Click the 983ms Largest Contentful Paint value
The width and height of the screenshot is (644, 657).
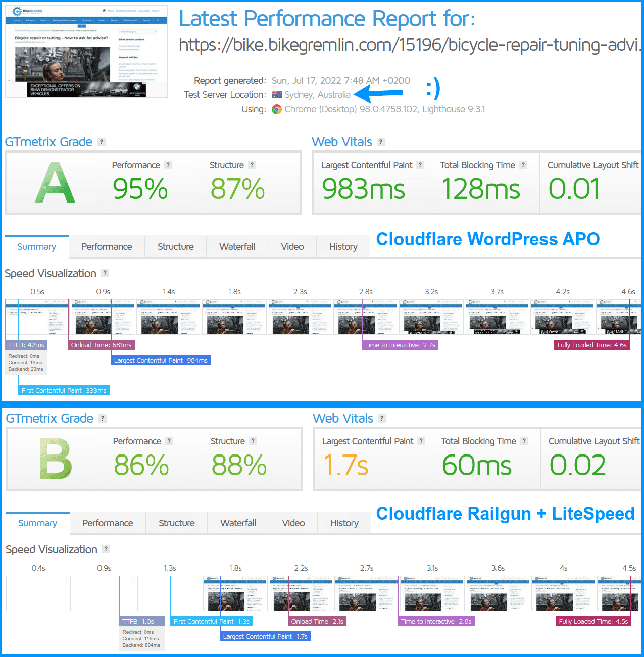click(364, 189)
